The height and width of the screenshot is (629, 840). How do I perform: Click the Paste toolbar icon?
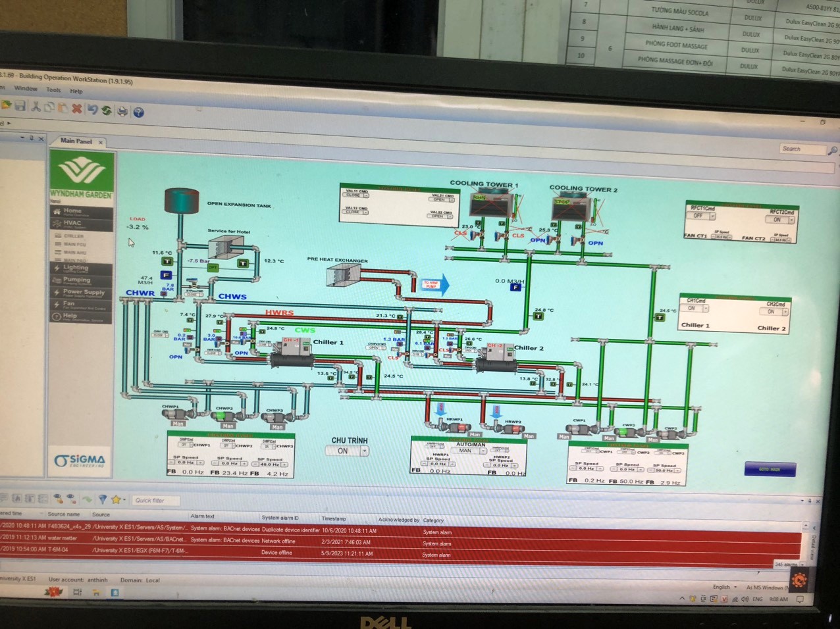pos(63,108)
